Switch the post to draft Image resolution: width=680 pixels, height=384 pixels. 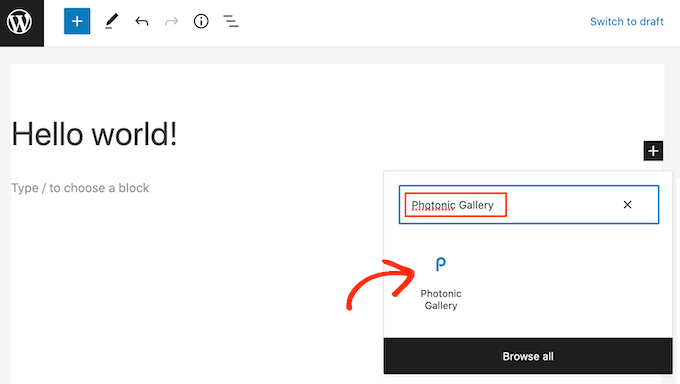click(x=627, y=21)
